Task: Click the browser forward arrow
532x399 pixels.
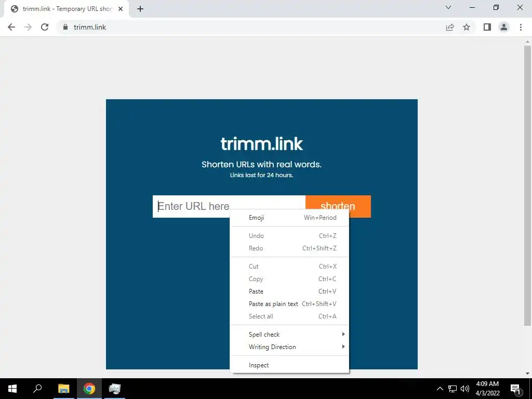Action: point(28,27)
